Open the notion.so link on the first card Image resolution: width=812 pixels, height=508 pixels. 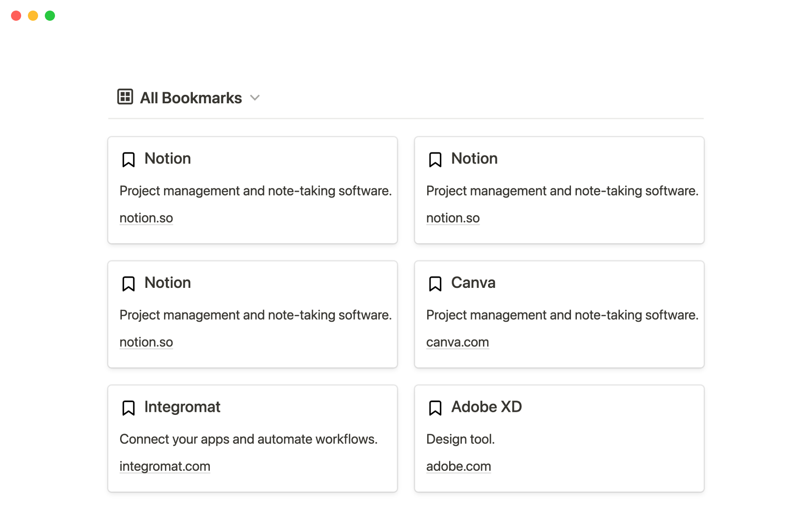click(x=146, y=218)
